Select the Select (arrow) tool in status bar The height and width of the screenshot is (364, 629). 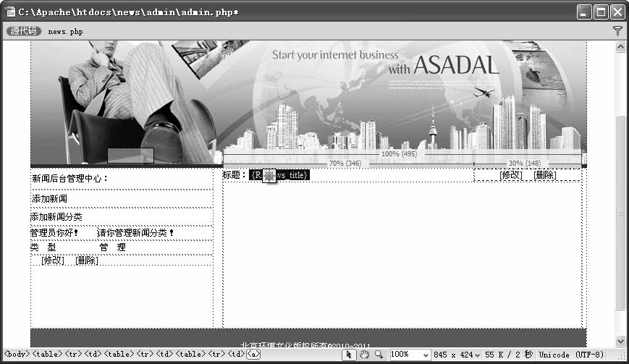pyautogui.click(x=349, y=355)
